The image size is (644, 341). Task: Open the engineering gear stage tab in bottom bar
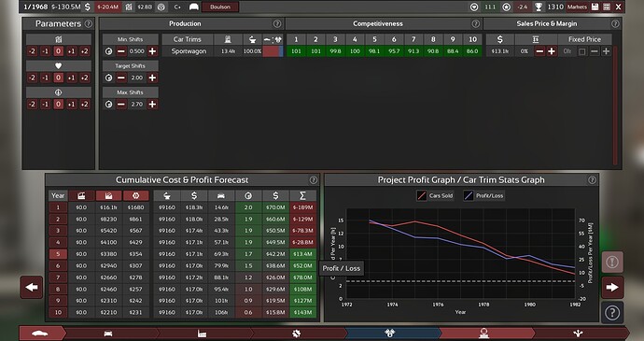point(296,334)
